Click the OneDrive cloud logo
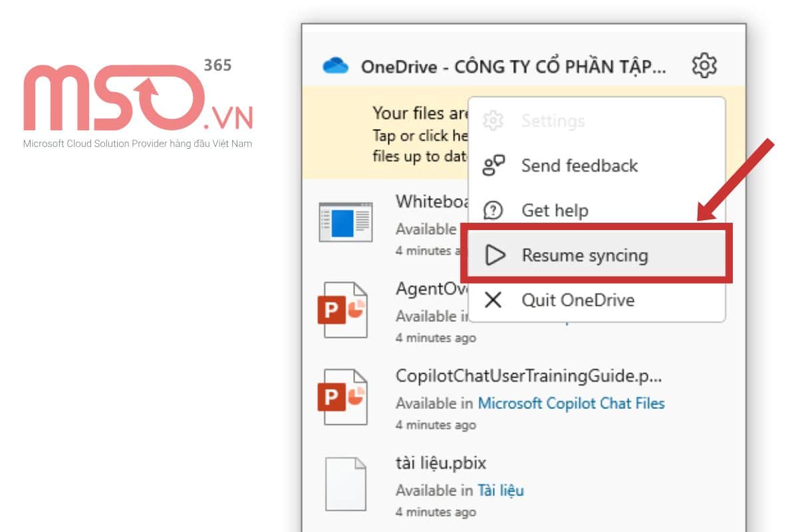 (336, 66)
